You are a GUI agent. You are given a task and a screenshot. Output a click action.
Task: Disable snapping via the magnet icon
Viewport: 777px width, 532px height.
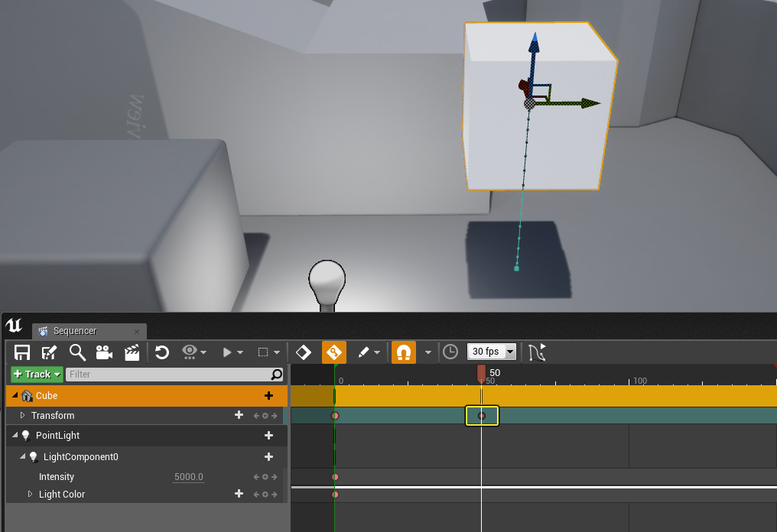[403, 352]
